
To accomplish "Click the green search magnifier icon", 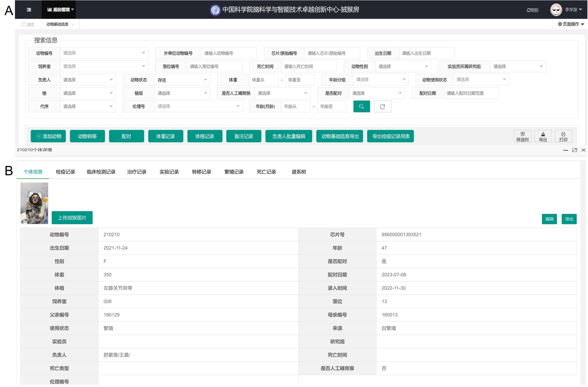I will (361, 106).
